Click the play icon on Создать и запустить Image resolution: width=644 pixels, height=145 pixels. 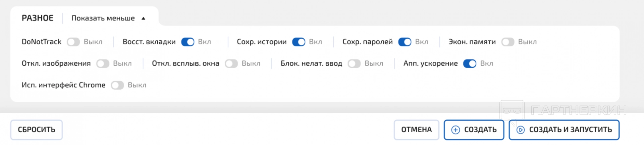tap(520, 130)
